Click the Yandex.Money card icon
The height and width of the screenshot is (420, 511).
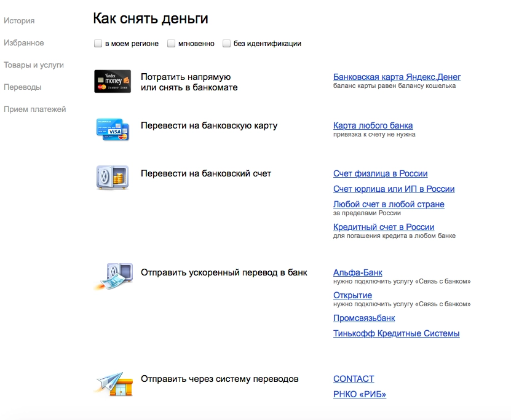[113, 81]
